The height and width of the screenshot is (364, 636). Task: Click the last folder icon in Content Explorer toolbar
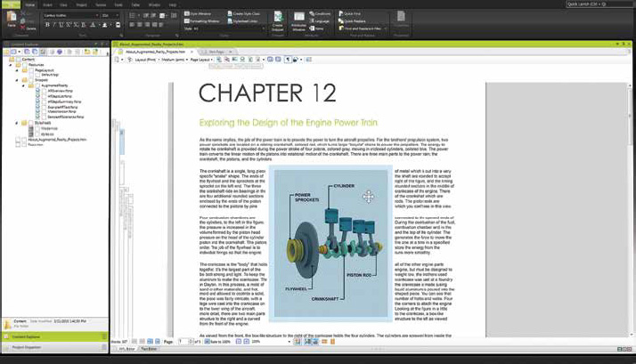click(x=95, y=52)
